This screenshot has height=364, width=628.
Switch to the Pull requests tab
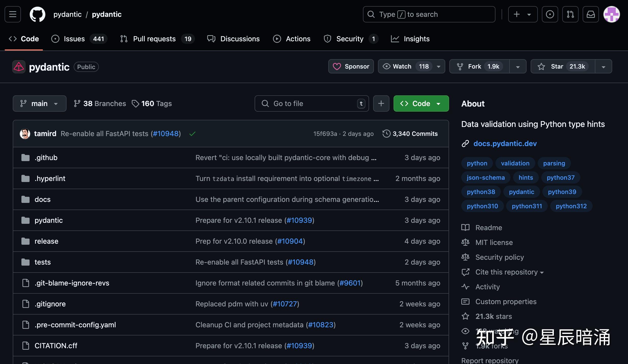[x=154, y=39]
